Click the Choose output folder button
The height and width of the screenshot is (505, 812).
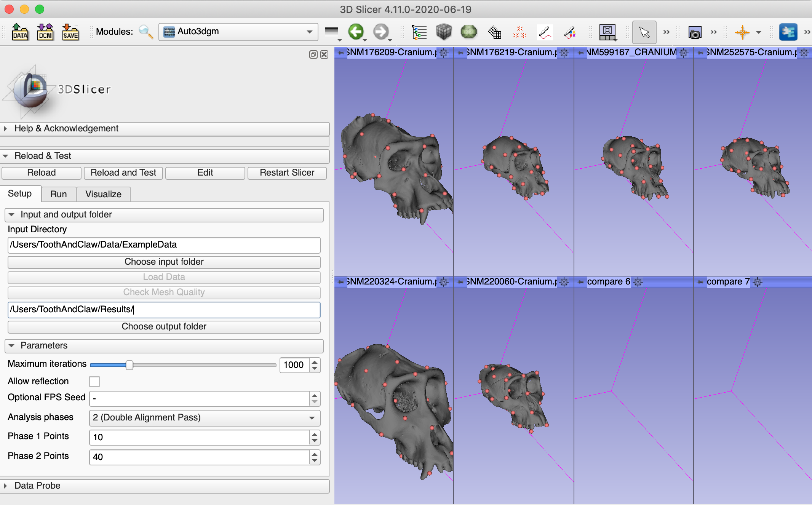(x=164, y=327)
